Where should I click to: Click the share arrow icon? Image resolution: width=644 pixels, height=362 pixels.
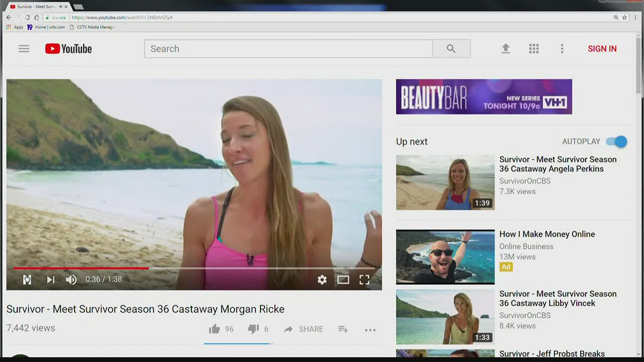pos(288,329)
